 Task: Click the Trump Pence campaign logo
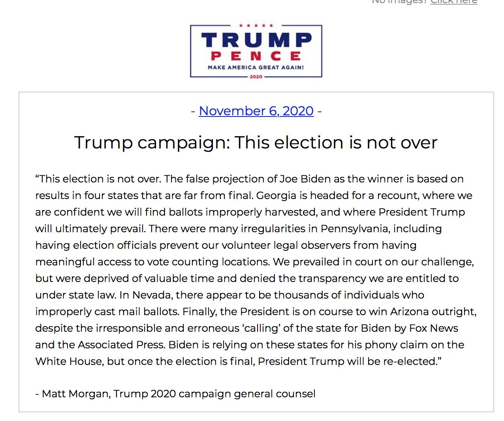click(x=256, y=51)
